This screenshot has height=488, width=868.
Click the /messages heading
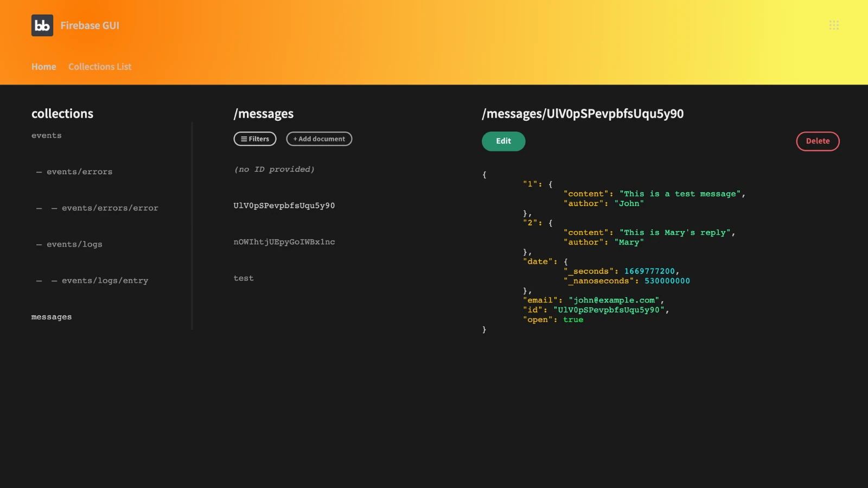(264, 114)
